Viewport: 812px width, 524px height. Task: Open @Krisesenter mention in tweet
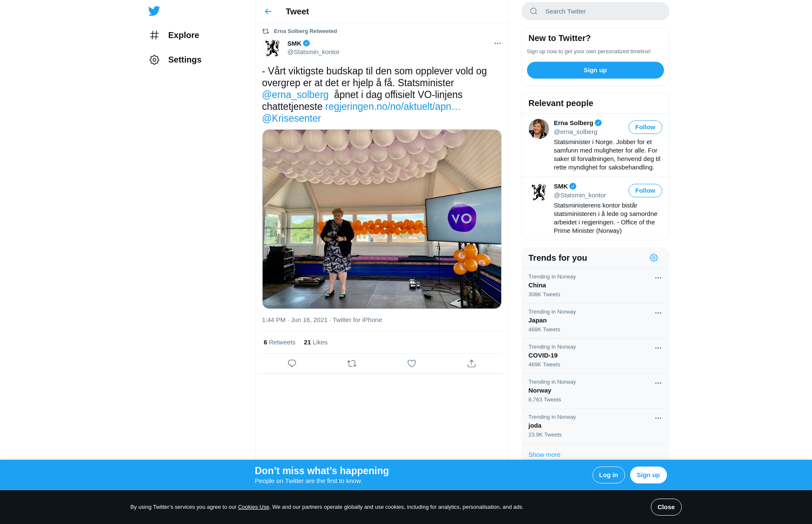291,118
